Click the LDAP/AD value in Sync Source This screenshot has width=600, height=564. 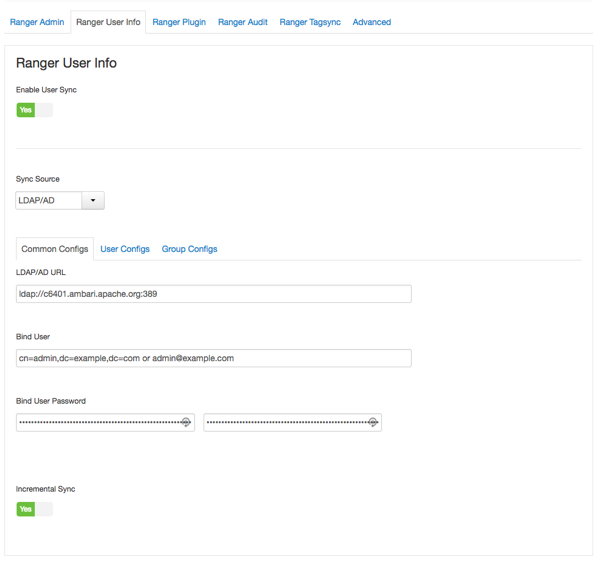[49, 201]
